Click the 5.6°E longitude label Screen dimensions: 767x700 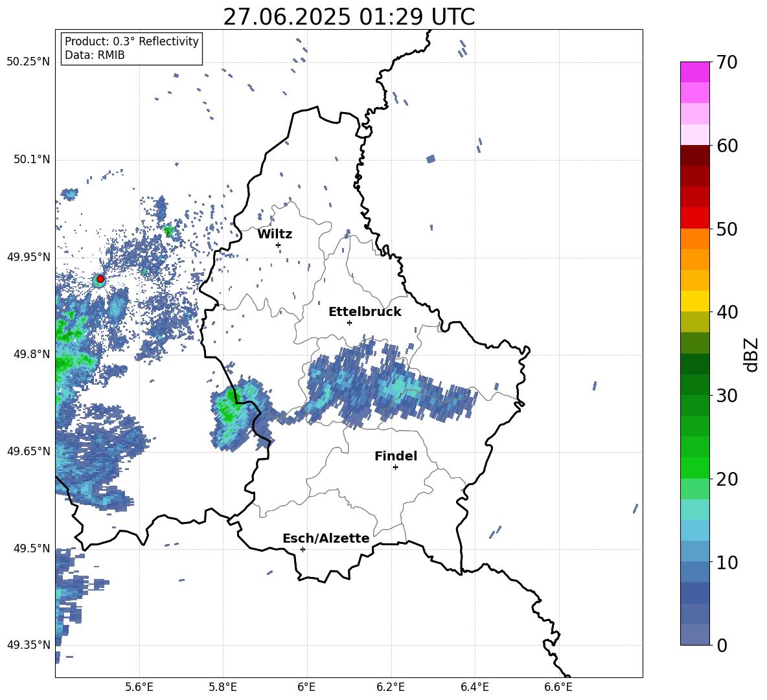[139, 687]
